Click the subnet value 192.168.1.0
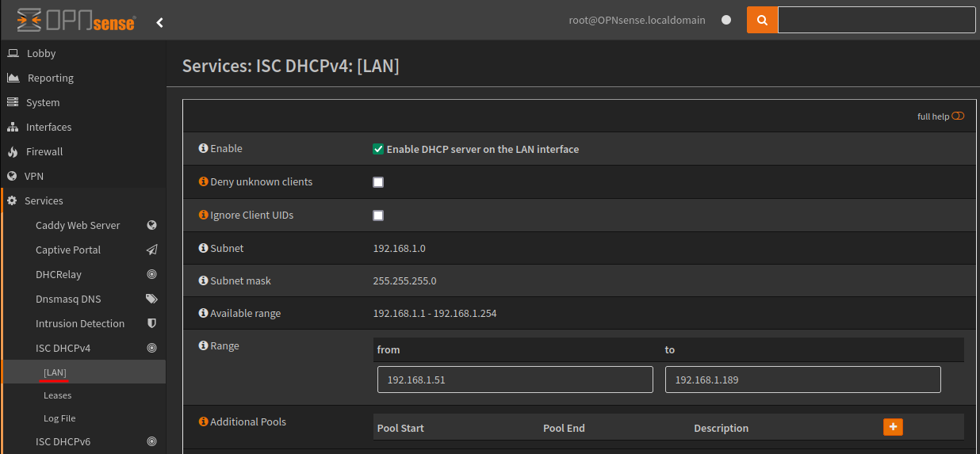The image size is (980, 454). (400, 248)
